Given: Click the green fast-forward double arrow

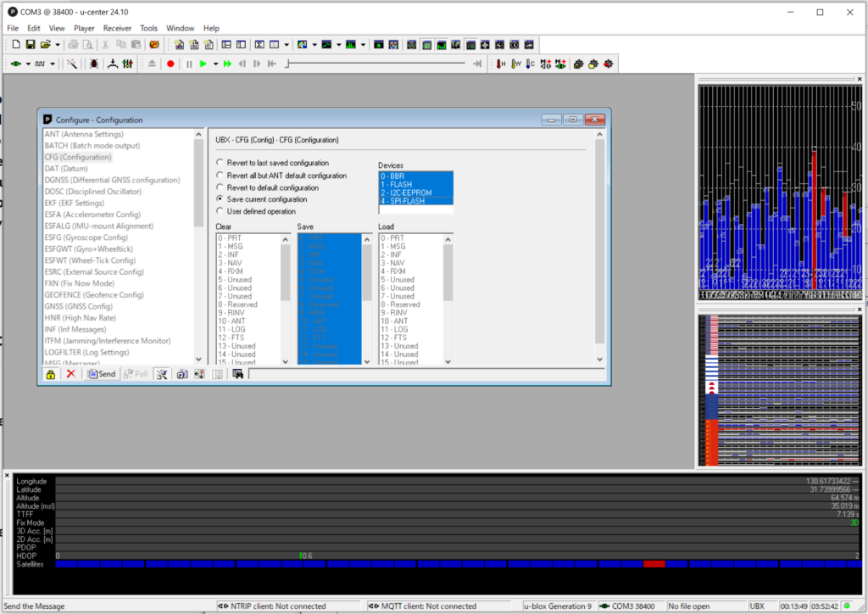Looking at the screenshot, I should coord(227,64).
